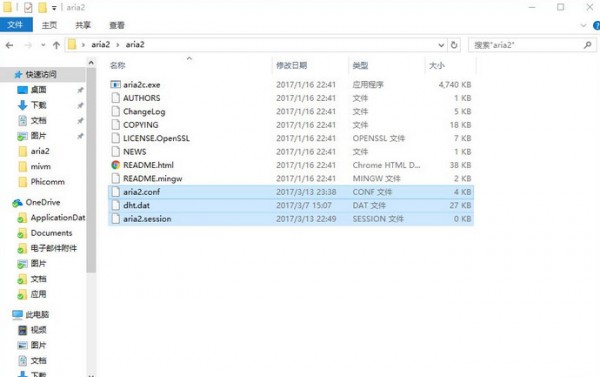
Task: Open mivm folder in navigation pane
Action: point(41,166)
